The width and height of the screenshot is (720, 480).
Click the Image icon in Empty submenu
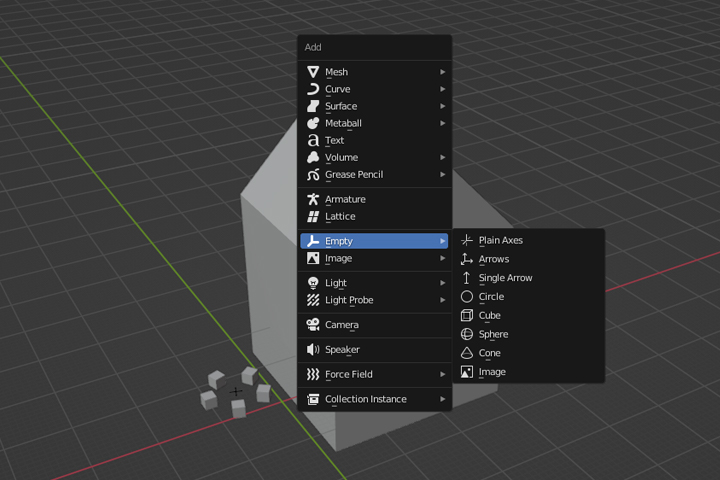click(467, 372)
